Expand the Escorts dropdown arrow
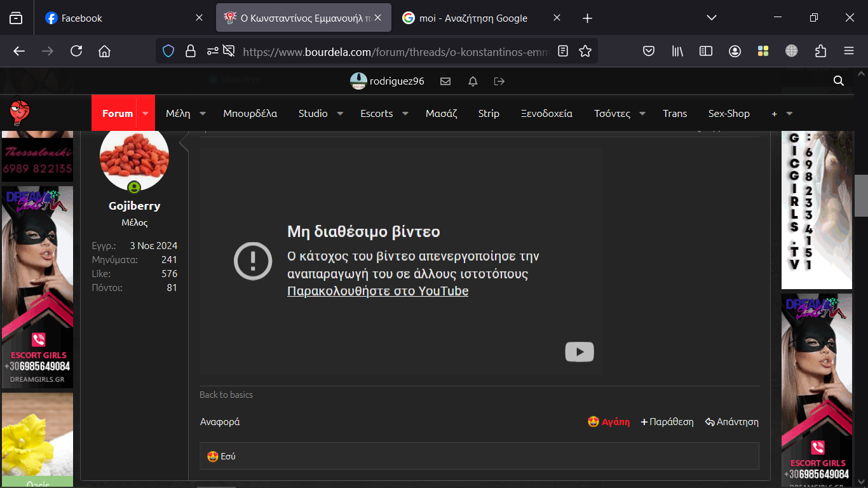Viewport: 868px width, 488px height. (405, 114)
